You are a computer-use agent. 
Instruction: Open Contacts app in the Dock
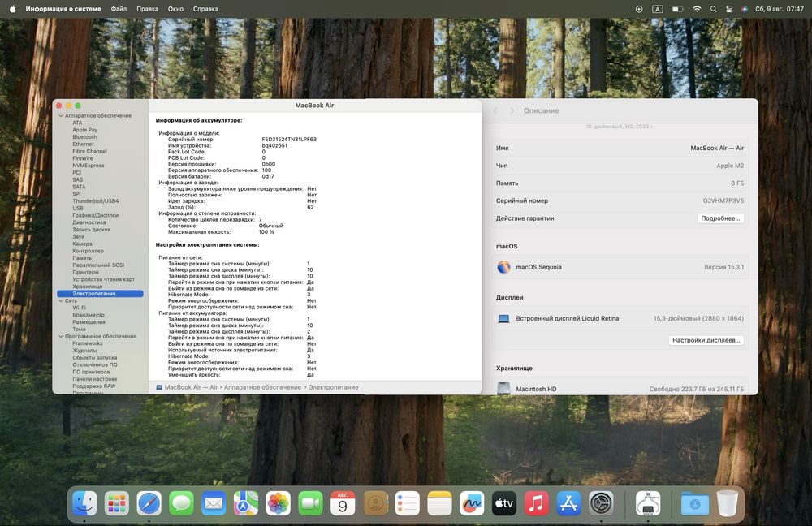(375, 503)
